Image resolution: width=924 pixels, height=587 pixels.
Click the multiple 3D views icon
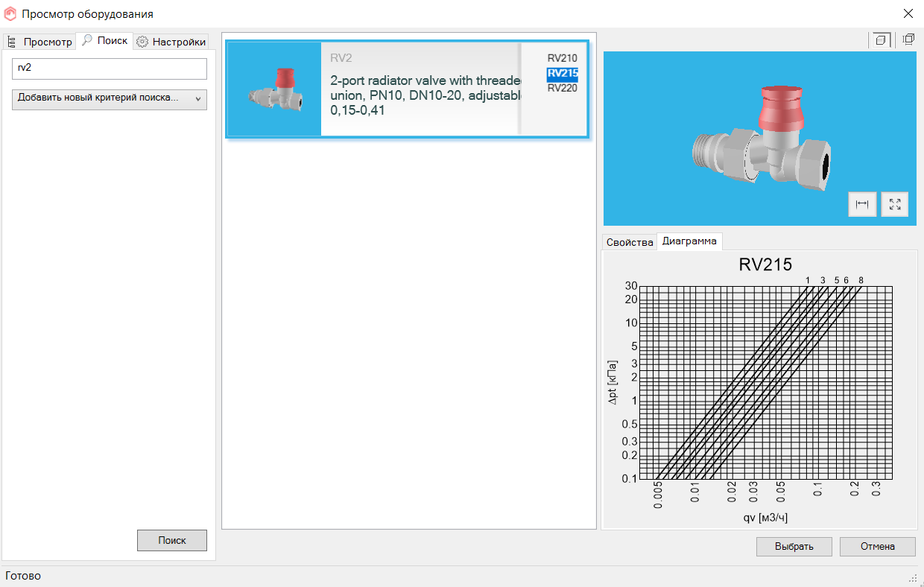pos(908,39)
